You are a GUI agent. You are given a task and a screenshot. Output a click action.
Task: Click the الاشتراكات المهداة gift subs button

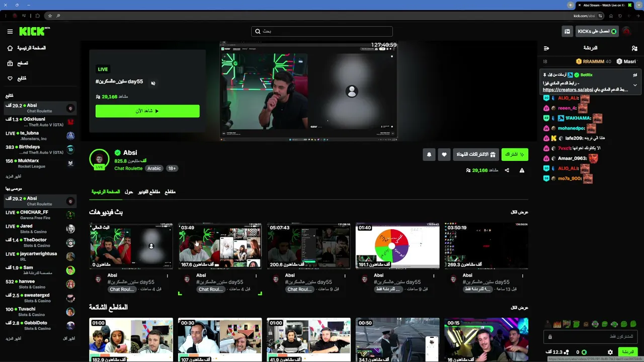pos(476,154)
